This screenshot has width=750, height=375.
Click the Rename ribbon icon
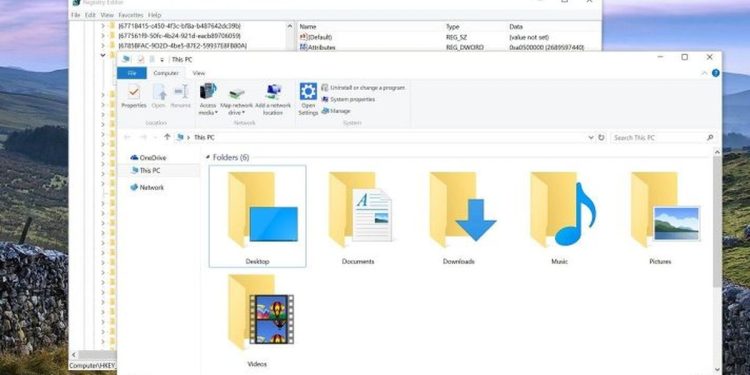pyautogui.click(x=181, y=96)
